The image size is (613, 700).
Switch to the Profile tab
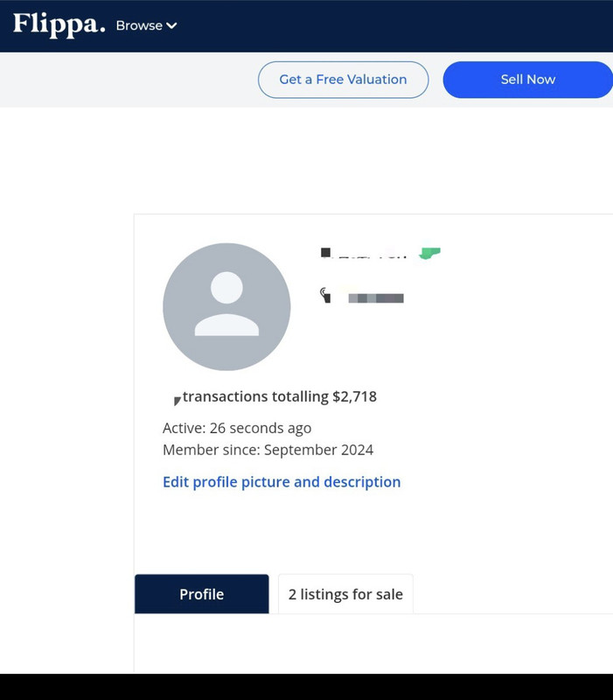202,594
